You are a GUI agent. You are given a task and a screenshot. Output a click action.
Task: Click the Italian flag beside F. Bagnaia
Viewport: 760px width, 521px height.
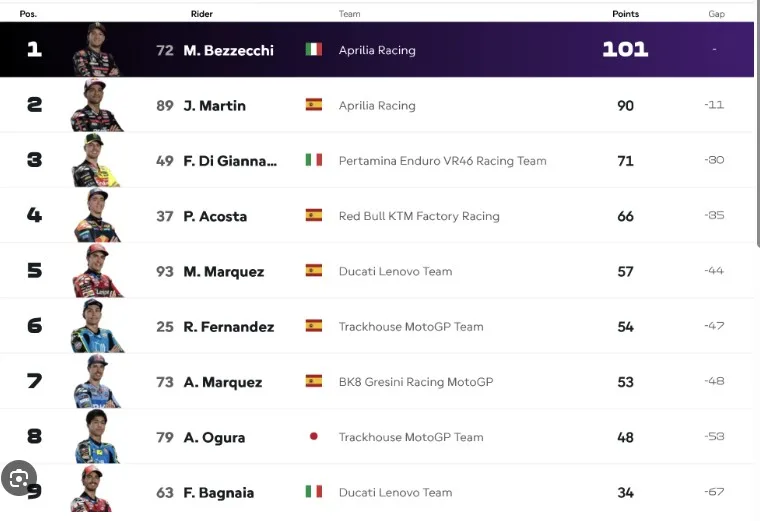click(314, 491)
